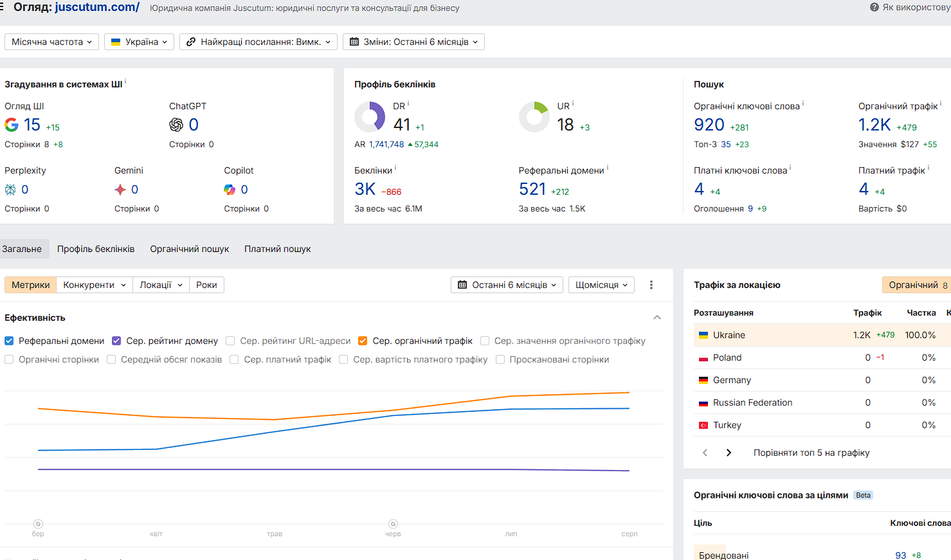Viewport: 951px width, 560px height.
Task: Switch to Платний пошук tab
Action: click(278, 249)
